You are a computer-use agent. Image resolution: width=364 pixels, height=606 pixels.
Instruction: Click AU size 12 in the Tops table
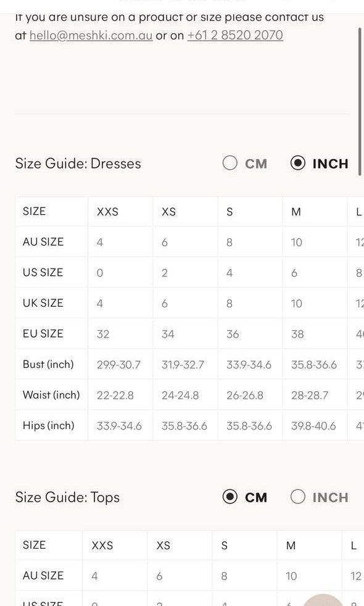(356, 576)
